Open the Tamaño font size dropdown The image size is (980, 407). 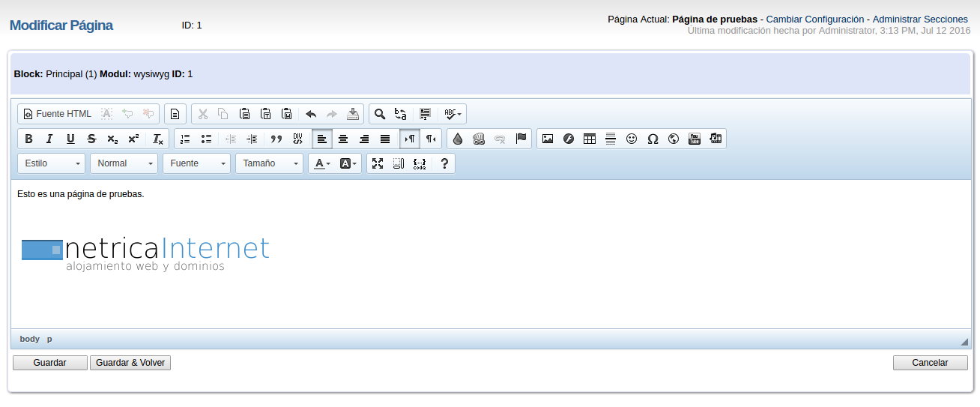(269, 163)
